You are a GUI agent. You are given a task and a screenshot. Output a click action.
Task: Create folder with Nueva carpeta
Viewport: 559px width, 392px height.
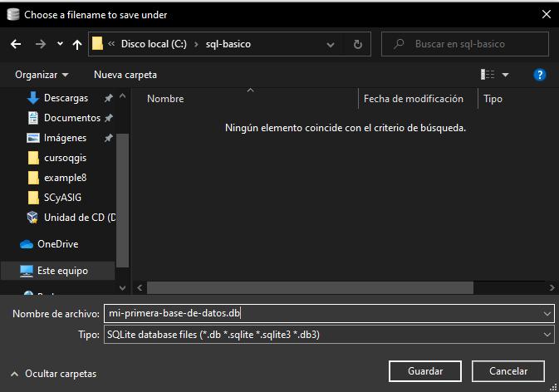click(x=125, y=75)
